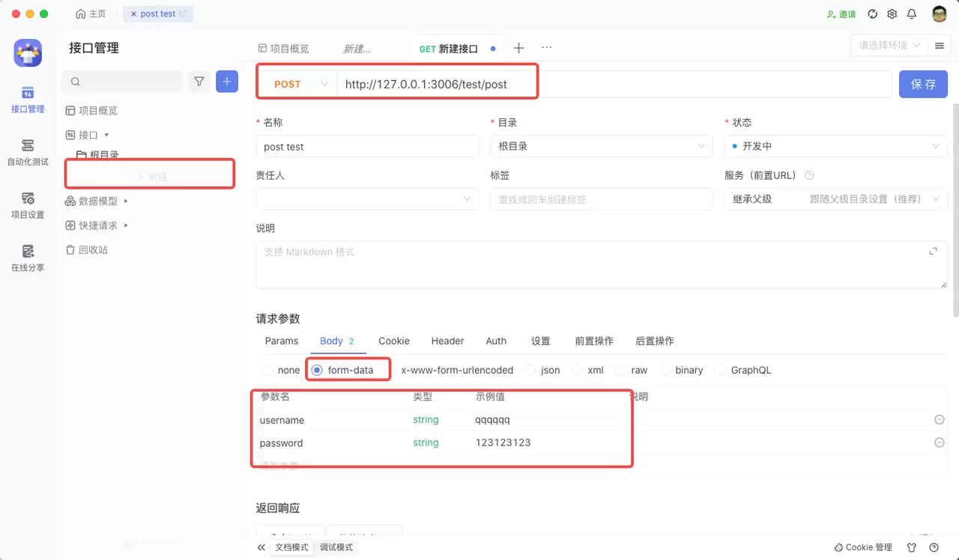
Task: Select the none body type radio
Action: tap(267, 370)
